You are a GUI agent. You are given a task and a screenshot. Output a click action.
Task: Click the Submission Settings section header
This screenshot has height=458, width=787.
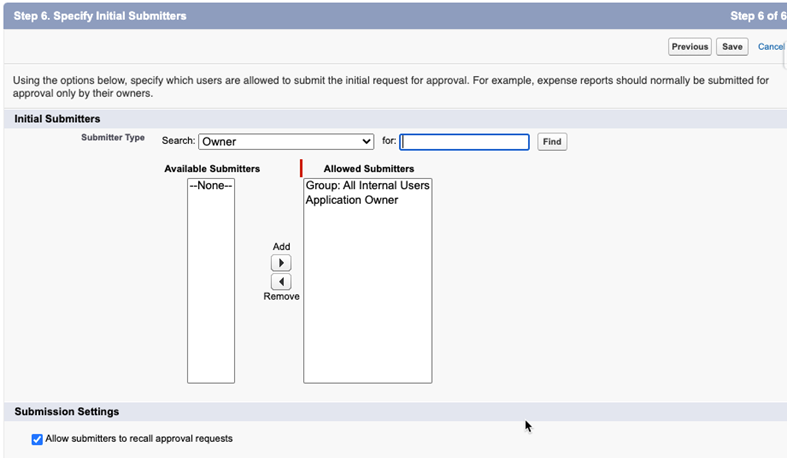pyautogui.click(x=67, y=412)
